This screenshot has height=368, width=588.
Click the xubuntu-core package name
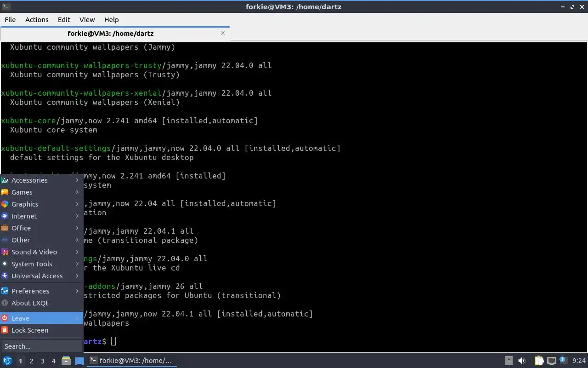pos(28,121)
